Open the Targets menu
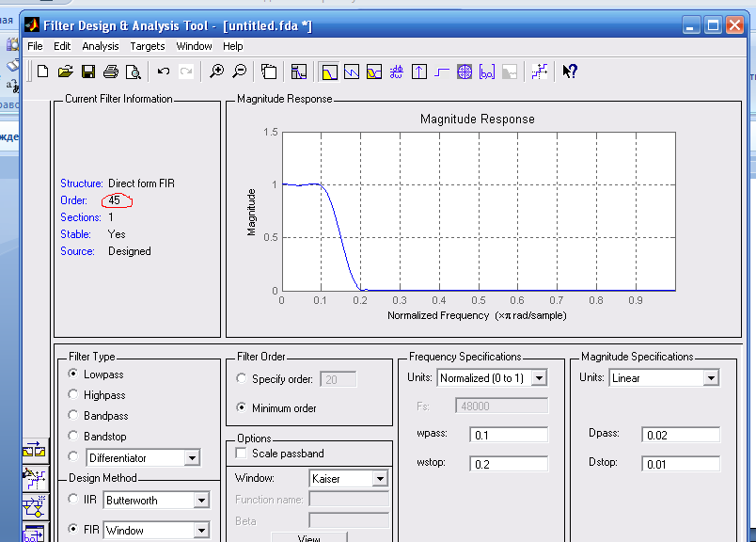 point(147,46)
